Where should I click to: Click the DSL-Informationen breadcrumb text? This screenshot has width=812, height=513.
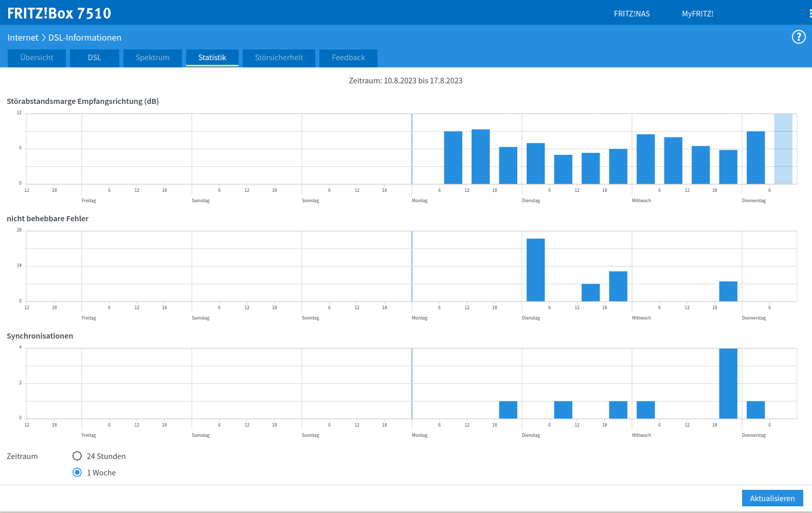[x=85, y=38]
